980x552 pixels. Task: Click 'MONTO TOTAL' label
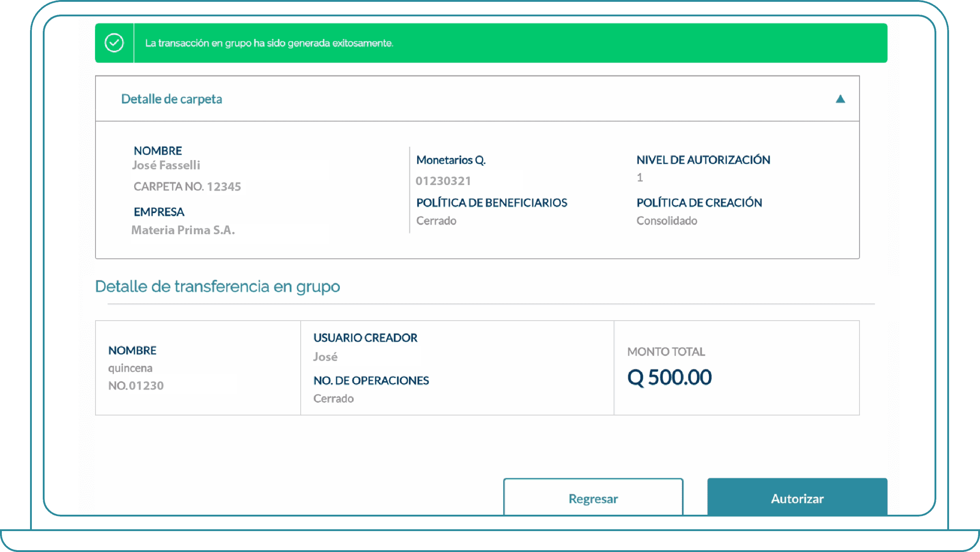(666, 351)
